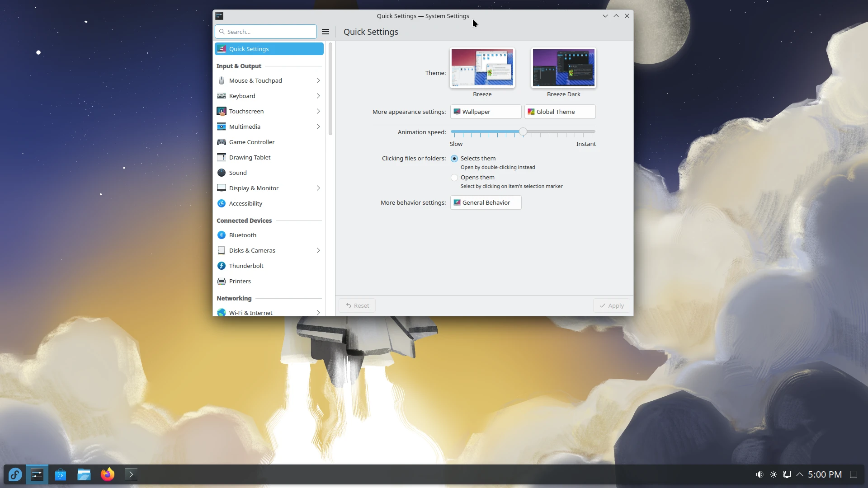Open Printers settings

point(240,281)
